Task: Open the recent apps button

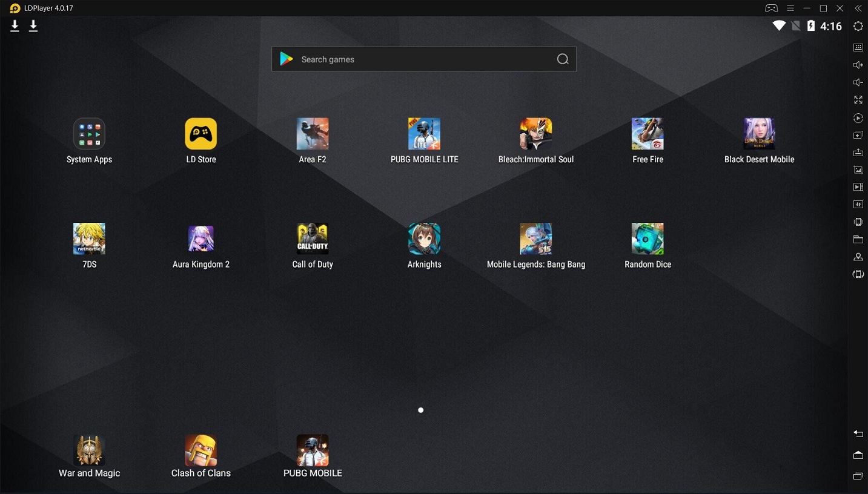Action: (858, 476)
